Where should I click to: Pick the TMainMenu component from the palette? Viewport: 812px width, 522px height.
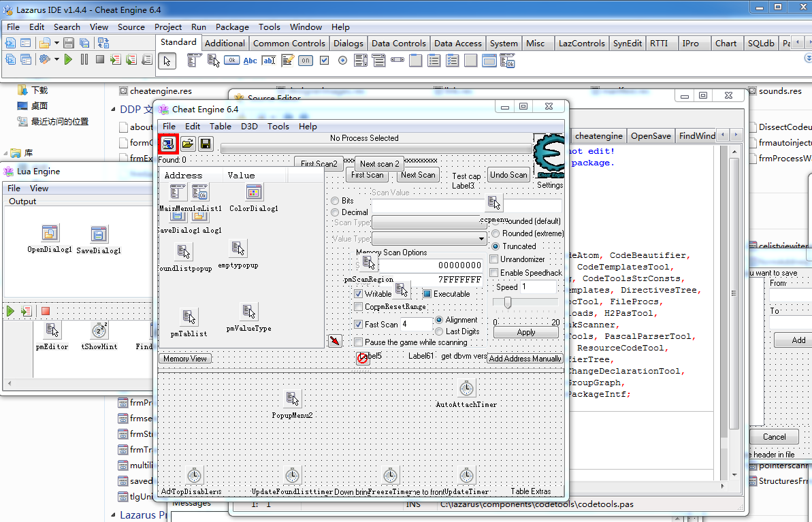[x=194, y=61]
